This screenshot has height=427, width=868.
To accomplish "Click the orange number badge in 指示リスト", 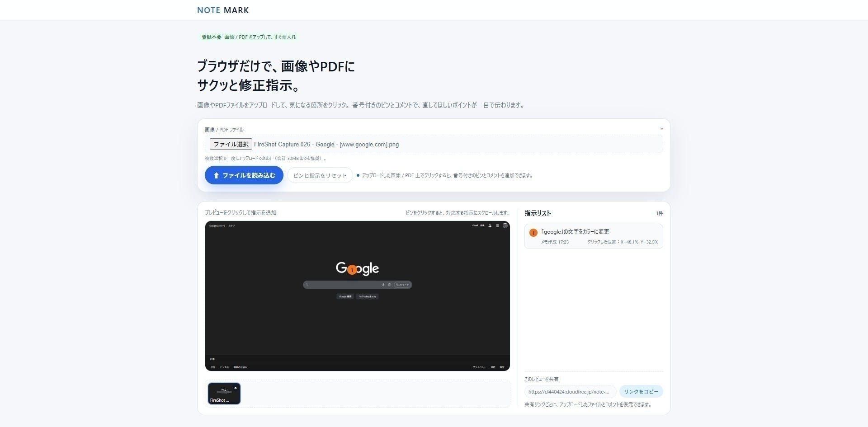I will tap(533, 233).
